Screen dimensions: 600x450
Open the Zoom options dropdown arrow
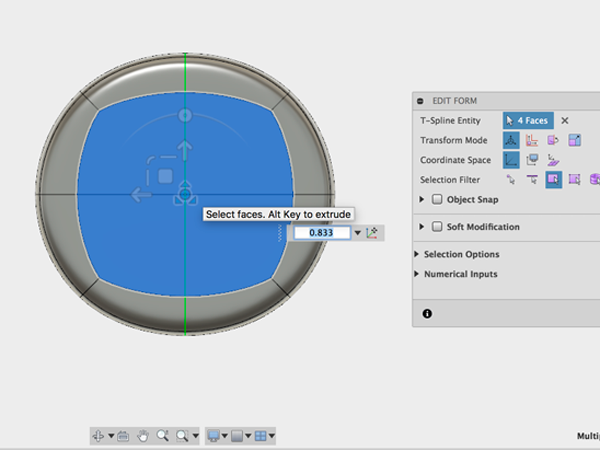196,436
